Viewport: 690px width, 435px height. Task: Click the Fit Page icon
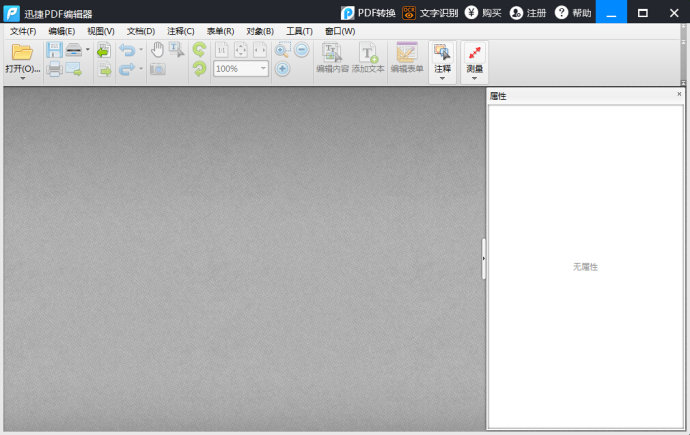(x=241, y=50)
